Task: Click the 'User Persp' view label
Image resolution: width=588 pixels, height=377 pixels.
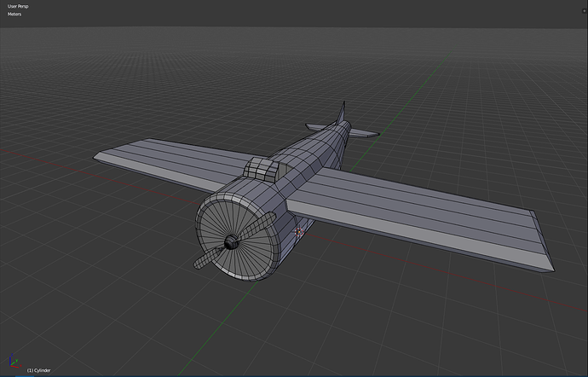Action: [x=18, y=6]
